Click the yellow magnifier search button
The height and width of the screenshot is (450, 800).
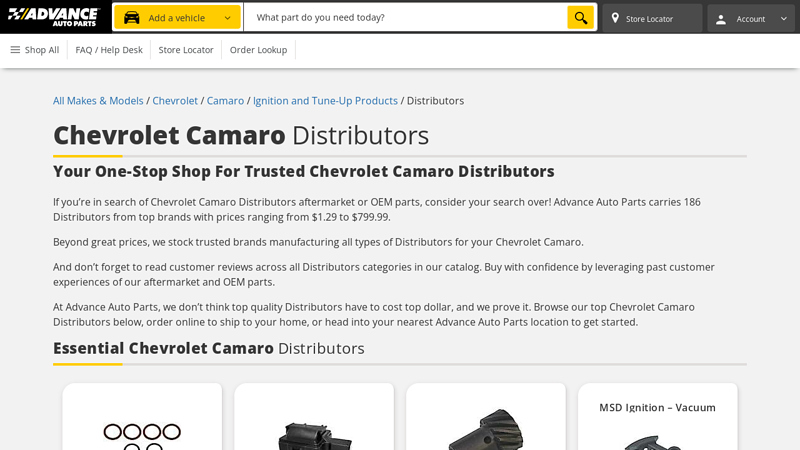click(581, 17)
